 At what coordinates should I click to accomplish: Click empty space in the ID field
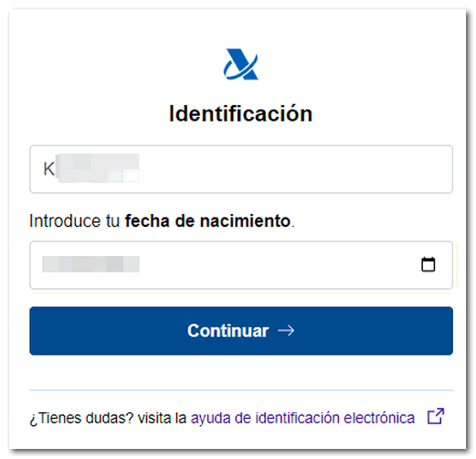point(295,169)
